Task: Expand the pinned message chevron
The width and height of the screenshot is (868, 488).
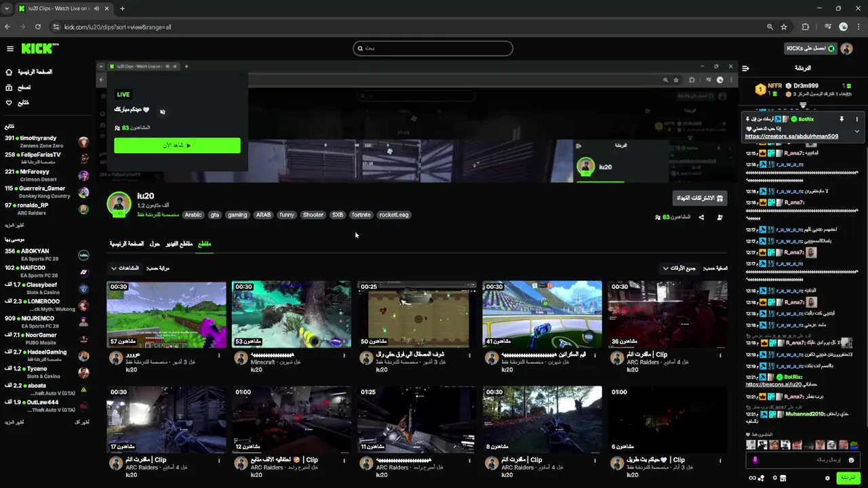Action: pyautogui.click(x=856, y=131)
